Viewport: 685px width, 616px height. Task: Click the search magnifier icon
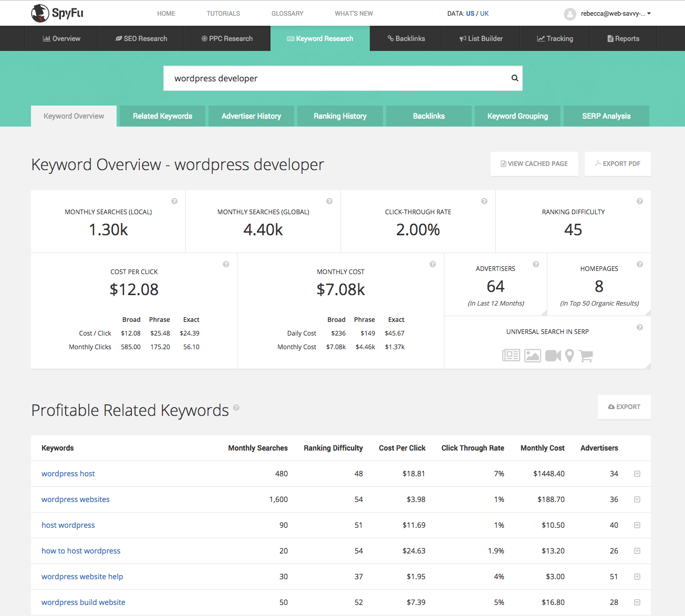pos(515,78)
